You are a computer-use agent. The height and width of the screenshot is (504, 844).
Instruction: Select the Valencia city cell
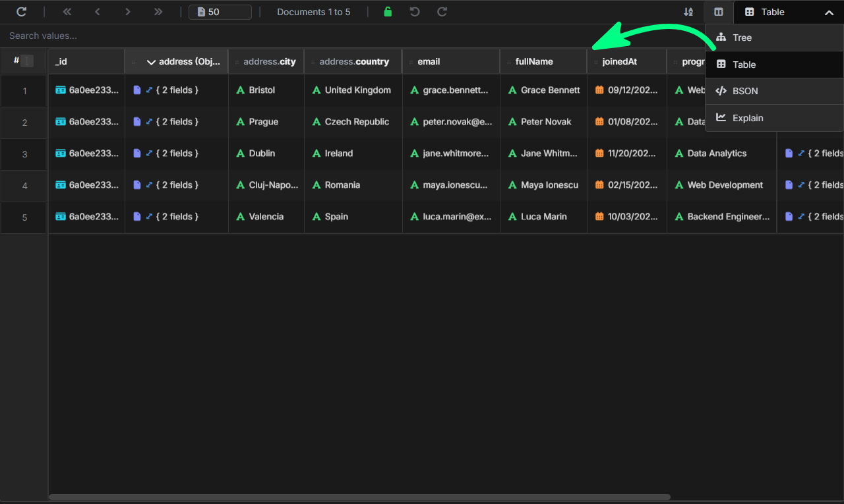(266, 217)
